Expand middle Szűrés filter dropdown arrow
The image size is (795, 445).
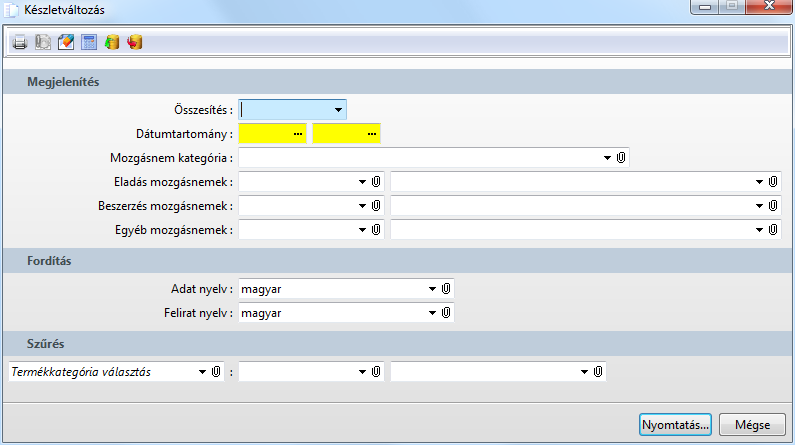(x=362, y=372)
